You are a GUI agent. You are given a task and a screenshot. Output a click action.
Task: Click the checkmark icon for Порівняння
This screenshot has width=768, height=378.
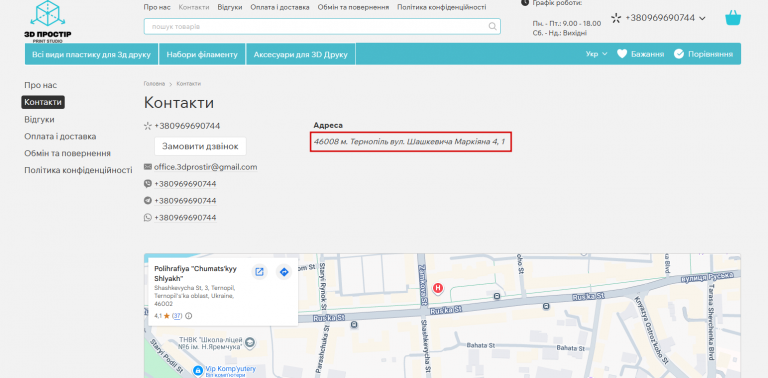coord(678,54)
